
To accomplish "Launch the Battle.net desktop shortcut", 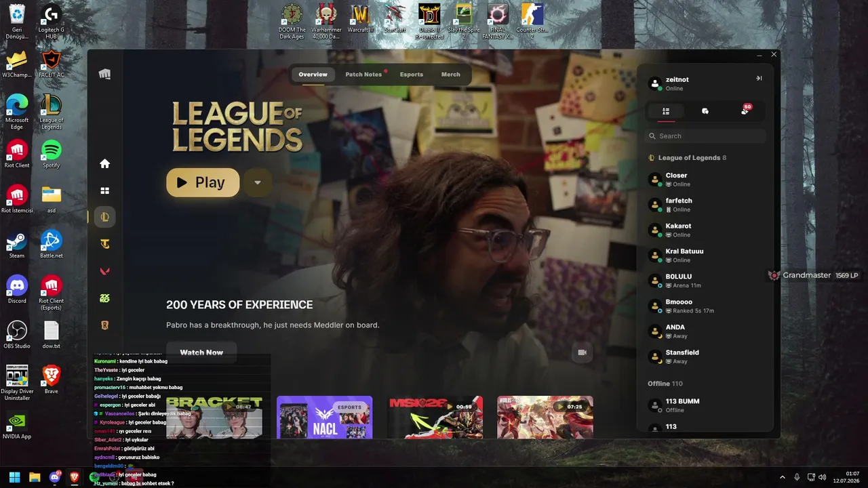I will point(52,245).
